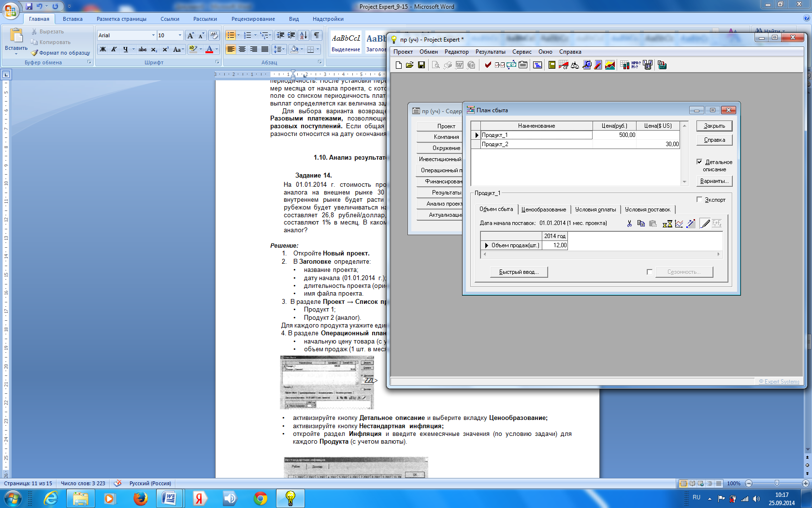Open the Вставка ribbon tab in Word
The image size is (812, 508).
(x=72, y=19)
